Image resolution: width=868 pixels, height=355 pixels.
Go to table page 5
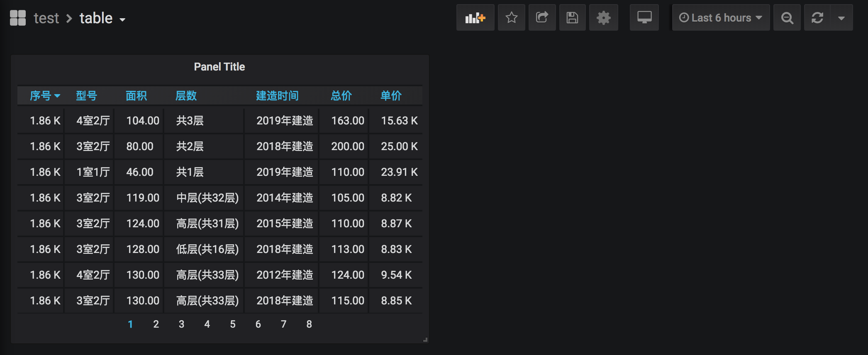(x=233, y=324)
